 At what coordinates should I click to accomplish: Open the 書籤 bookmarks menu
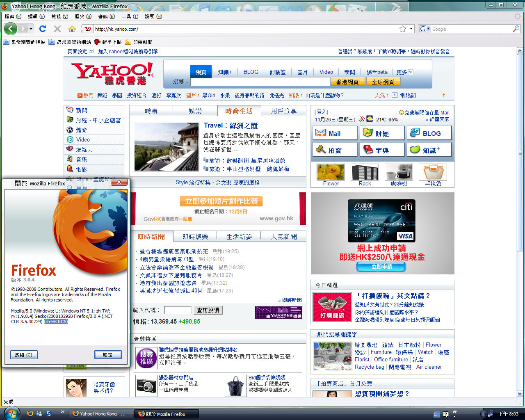tap(106, 16)
